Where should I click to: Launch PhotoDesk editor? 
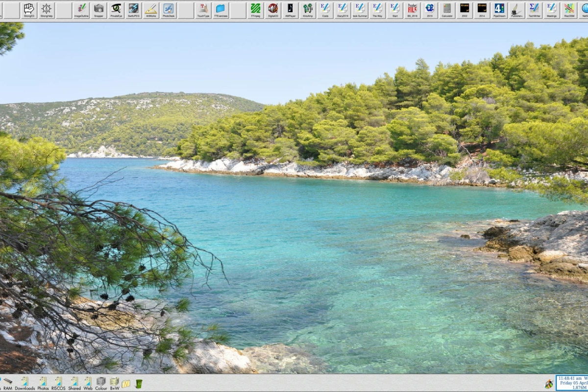[169, 10]
